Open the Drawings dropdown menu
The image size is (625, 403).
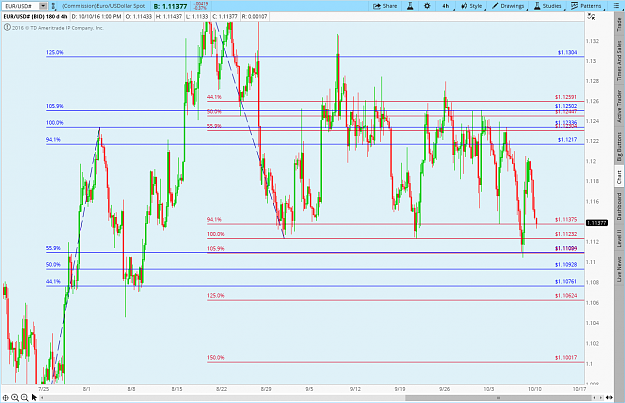click(x=509, y=6)
